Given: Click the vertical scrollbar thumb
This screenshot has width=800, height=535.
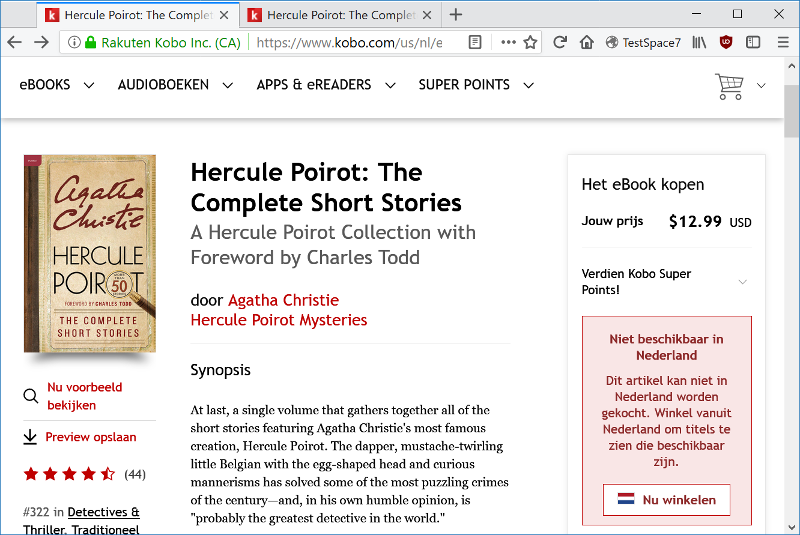Looking at the screenshot, I should [791, 111].
